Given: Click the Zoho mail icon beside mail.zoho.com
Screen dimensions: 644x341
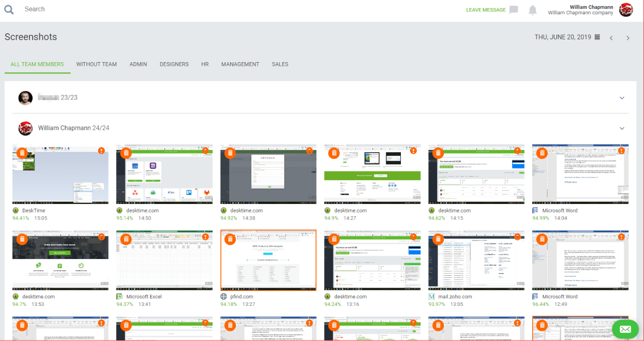Looking at the screenshot, I should 432,296.
